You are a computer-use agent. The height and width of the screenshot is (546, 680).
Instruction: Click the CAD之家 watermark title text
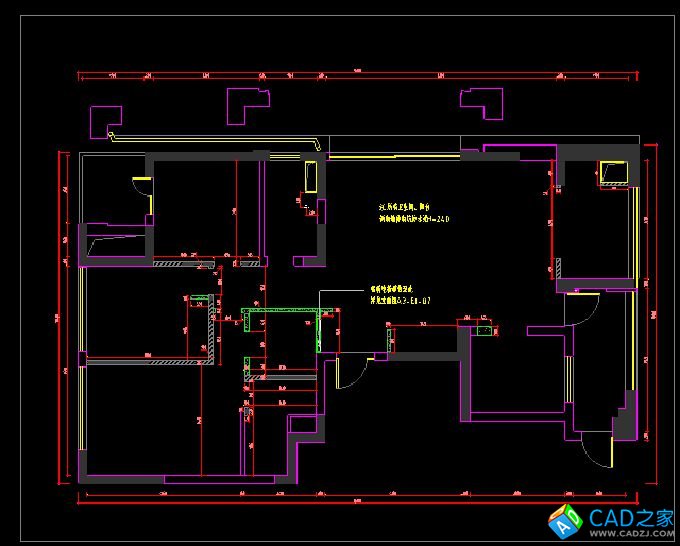tap(632, 517)
